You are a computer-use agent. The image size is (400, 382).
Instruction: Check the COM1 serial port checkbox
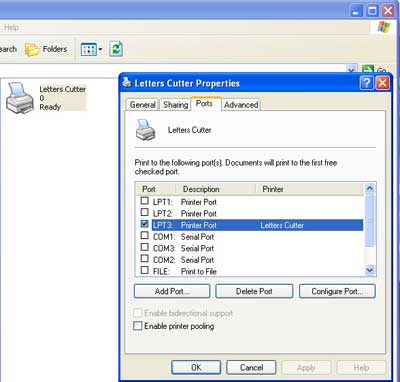pos(144,235)
